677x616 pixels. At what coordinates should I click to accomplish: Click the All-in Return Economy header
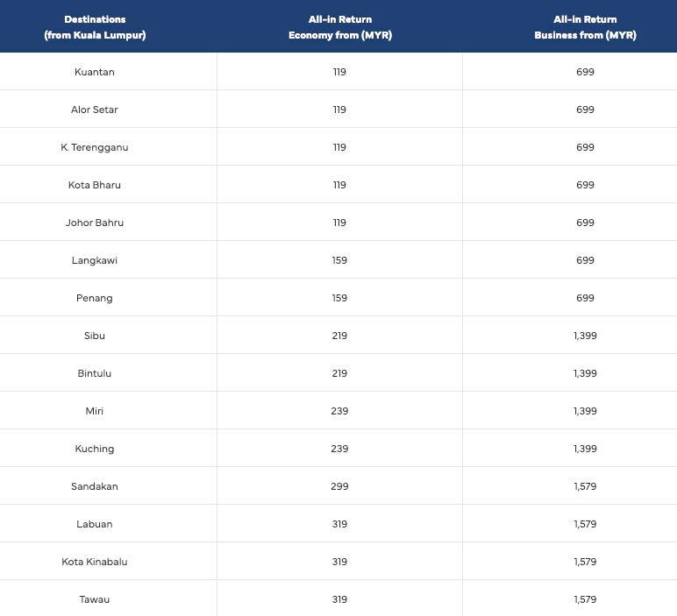pyautogui.click(x=340, y=27)
